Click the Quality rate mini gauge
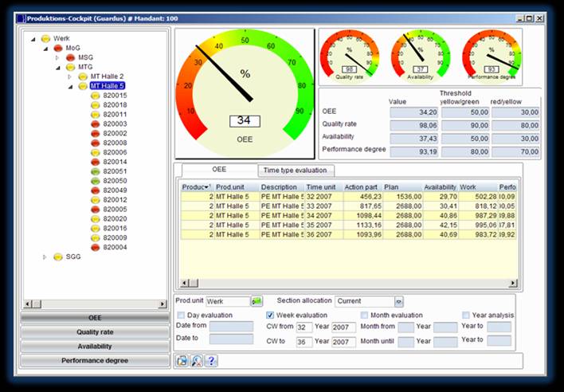This screenshot has width=564, height=392. (x=349, y=56)
